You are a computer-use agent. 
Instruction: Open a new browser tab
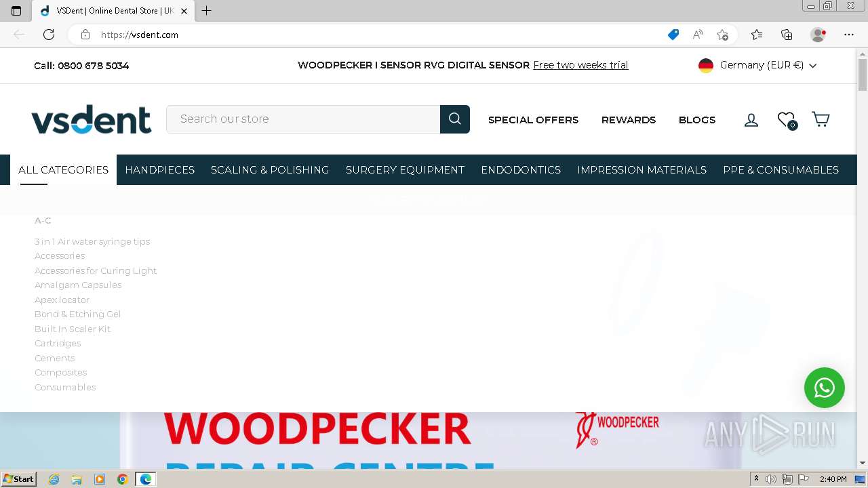coord(207,11)
